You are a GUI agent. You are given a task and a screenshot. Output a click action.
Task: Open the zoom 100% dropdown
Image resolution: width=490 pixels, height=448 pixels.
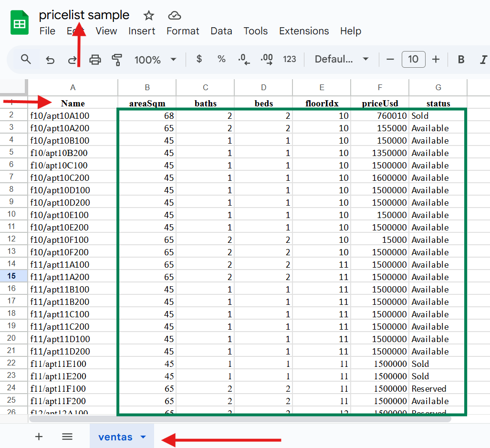pos(156,59)
